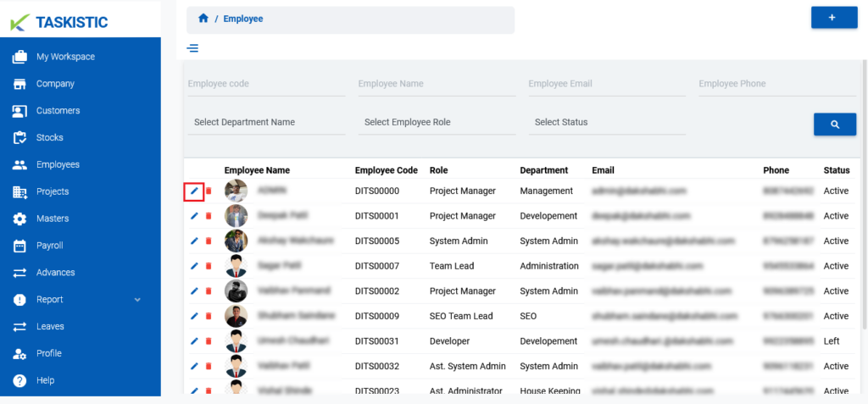Open the Select Department Name dropdown
Screen dimensions: 868x404
click(x=266, y=122)
